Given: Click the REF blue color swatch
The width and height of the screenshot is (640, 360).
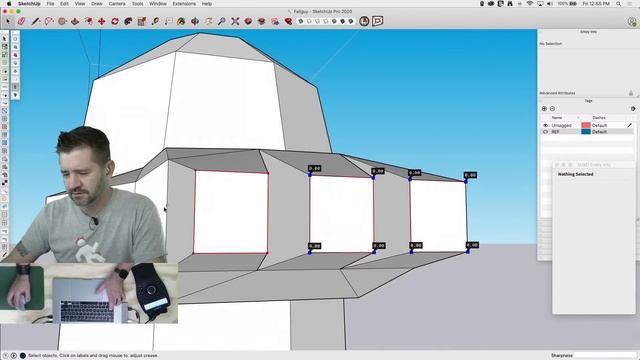Looking at the screenshot, I should pyautogui.click(x=586, y=132).
